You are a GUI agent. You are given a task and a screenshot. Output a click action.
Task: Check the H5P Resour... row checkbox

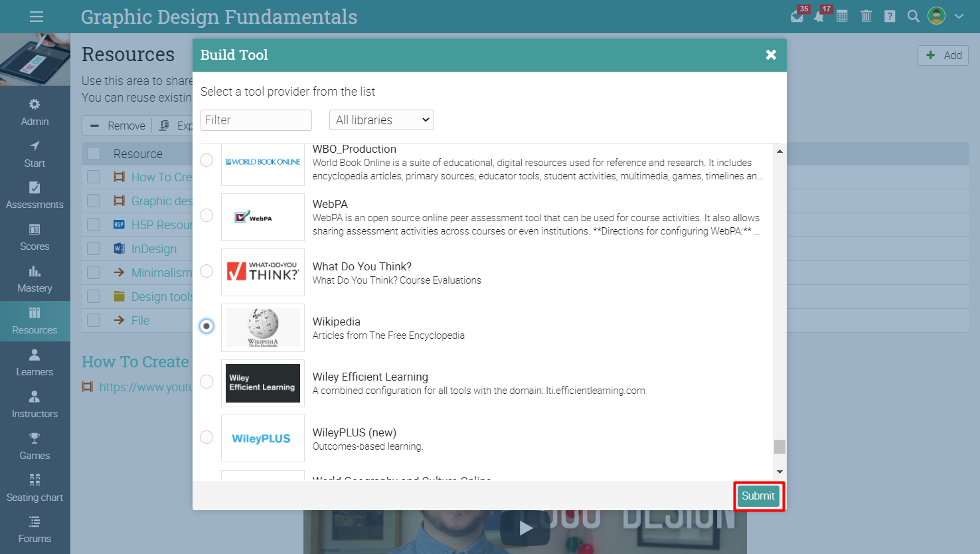(94, 225)
